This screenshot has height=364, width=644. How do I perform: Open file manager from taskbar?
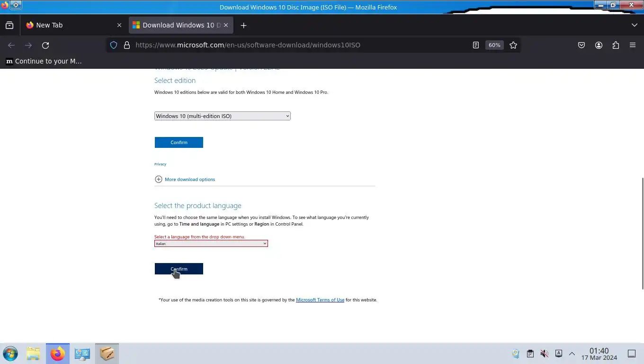[33, 354]
